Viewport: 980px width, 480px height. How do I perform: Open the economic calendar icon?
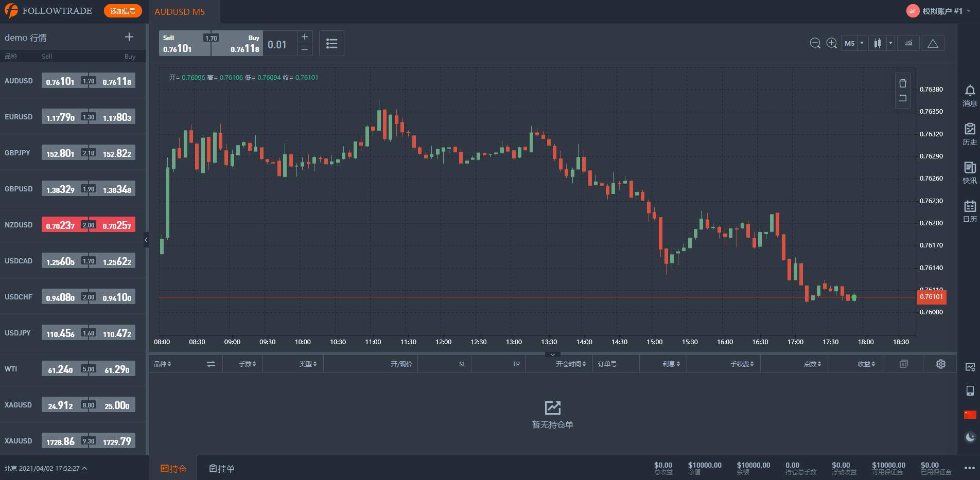(x=970, y=211)
